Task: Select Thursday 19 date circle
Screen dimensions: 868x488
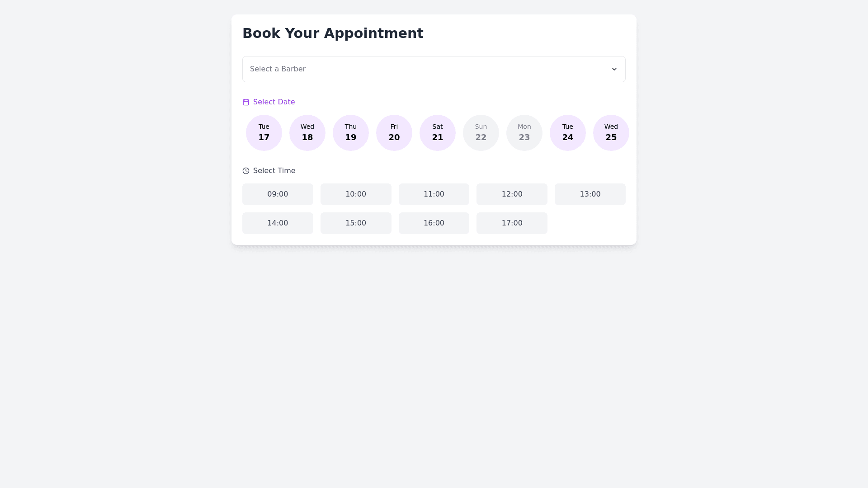Action: [351, 133]
